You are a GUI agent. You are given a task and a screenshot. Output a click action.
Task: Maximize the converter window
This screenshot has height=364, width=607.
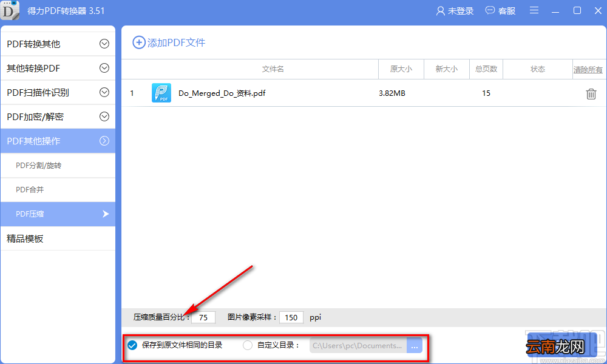pyautogui.click(x=577, y=10)
